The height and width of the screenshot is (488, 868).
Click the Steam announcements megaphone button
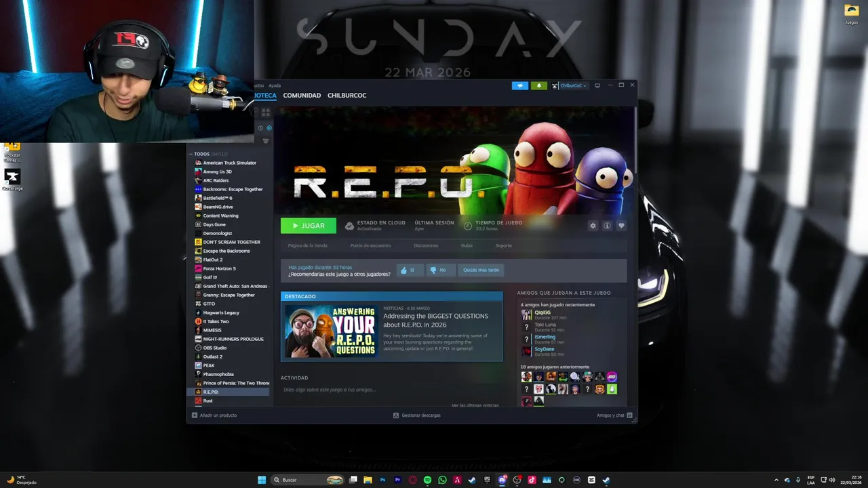point(520,85)
